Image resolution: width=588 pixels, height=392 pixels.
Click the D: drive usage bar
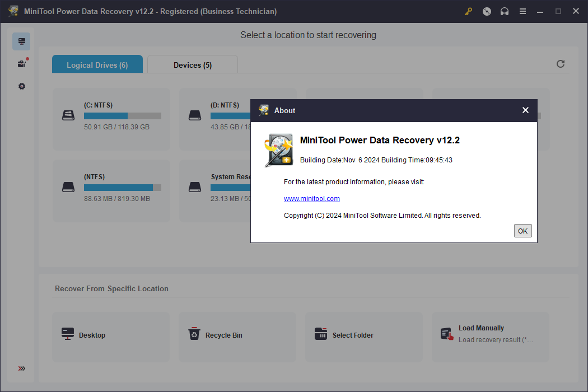(x=231, y=116)
